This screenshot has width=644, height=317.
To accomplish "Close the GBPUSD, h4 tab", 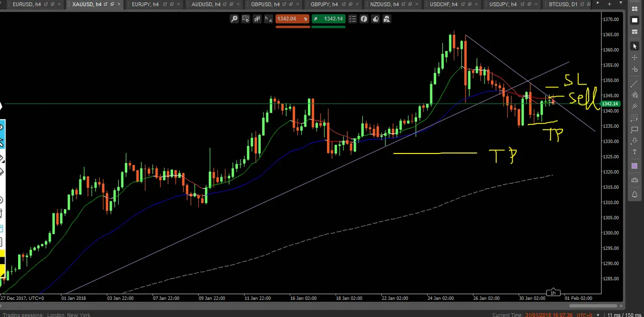I will point(298,5).
